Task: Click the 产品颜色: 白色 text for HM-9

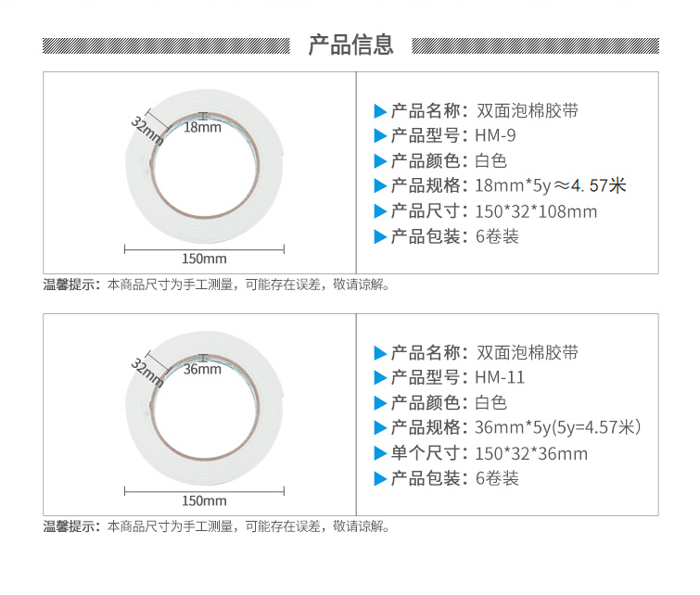Action: [449, 160]
